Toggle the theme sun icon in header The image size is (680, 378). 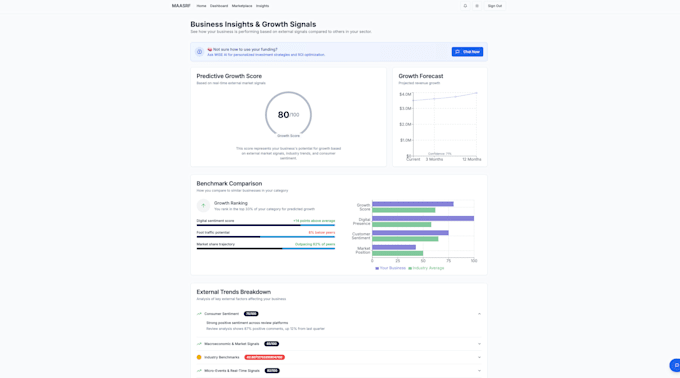point(477,6)
